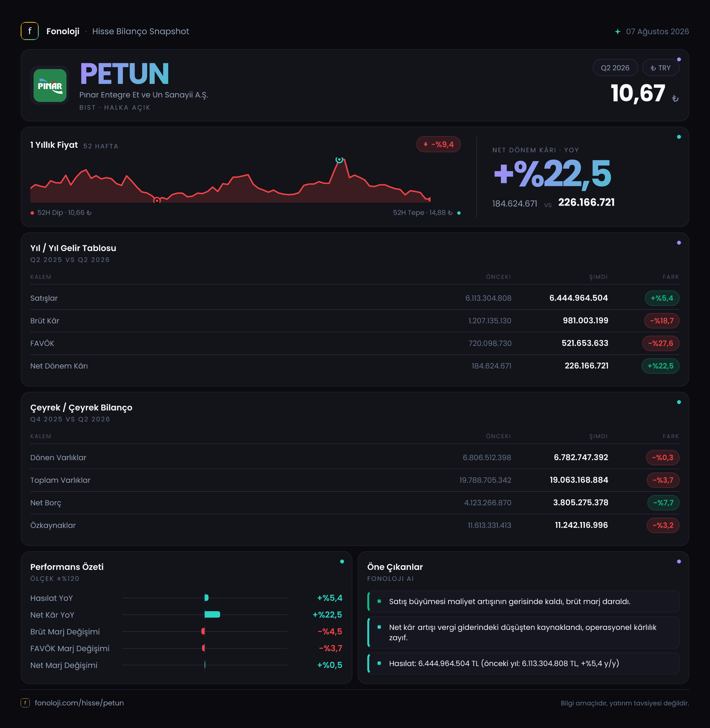The height and width of the screenshot is (728, 710).
Task: Click the sparkle icon beside the date
Action: click(x=617, y=32)
